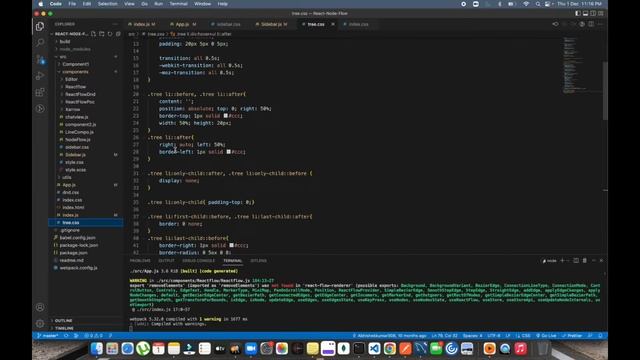640x360 pixels.
Task: Maximize the terminal panel with the chevron
Action: point(594,260)
